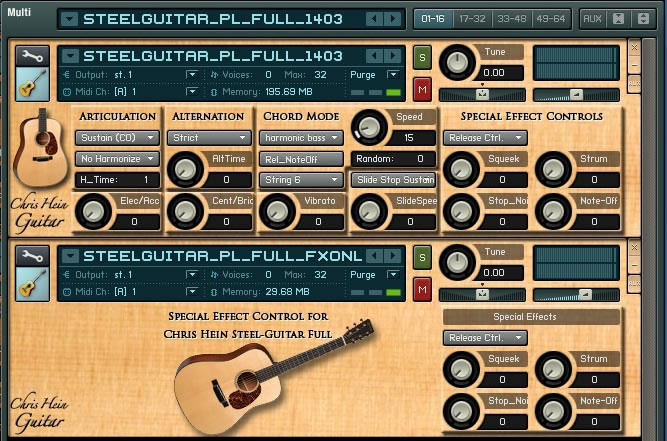The width and height of the screenshot is (667, 441).
Task: Click rack header minimize-all X icon
Action: (x=618, y=19)
